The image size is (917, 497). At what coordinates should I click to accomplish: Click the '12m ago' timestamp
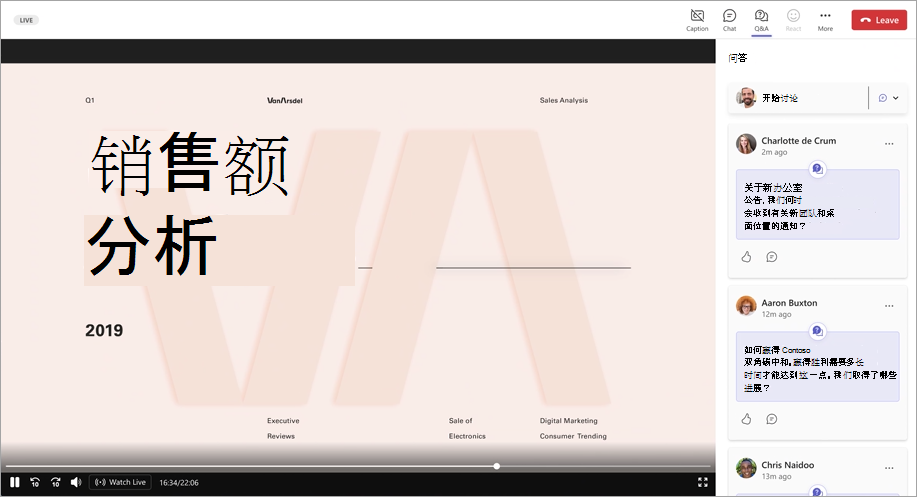point(776,314)
